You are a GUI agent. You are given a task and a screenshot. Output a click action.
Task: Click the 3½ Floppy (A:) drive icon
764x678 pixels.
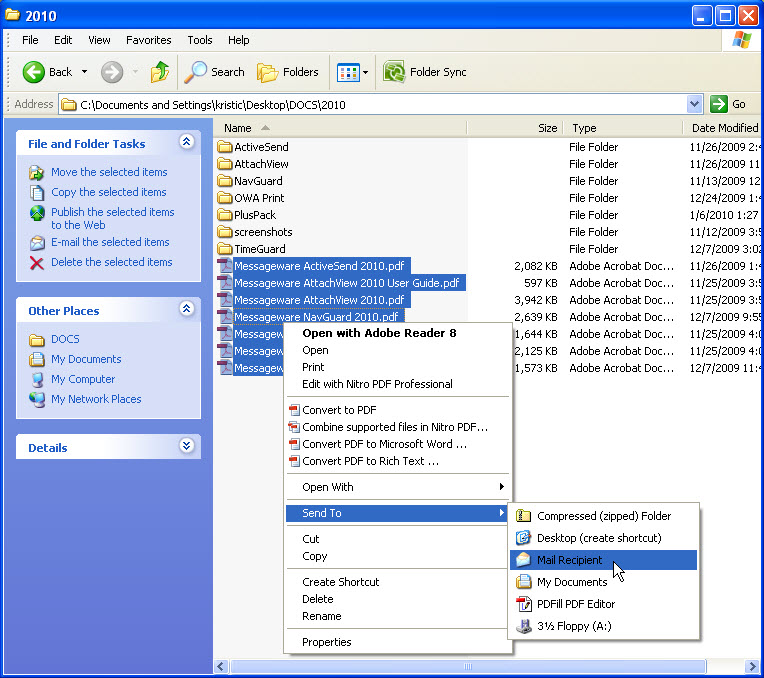point(523,626)
